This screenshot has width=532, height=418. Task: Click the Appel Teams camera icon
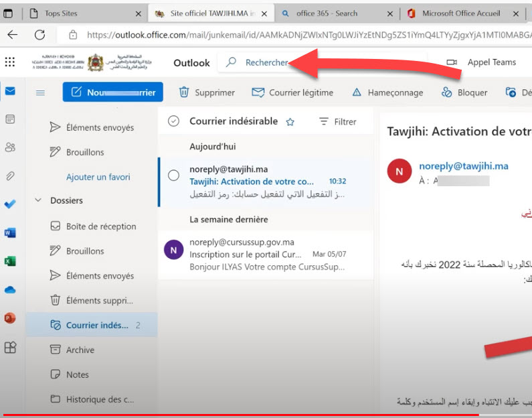452,62
